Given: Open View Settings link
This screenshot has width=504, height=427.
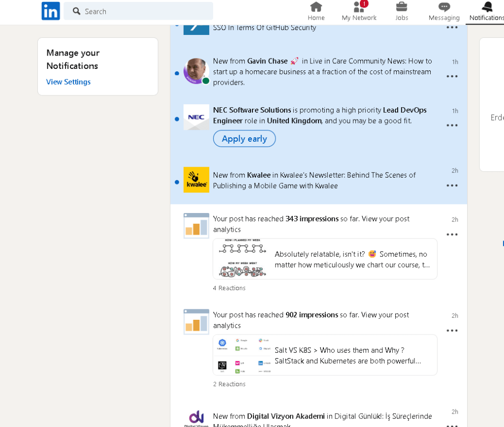Looking at the screenshot, I should (x=68, y=82).
